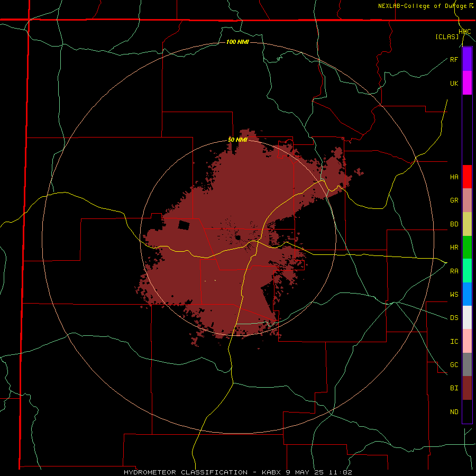Image resolution: width=476 pixels, height=476 pixels.
Task: Click the black square gap in radar echo
Action: [x=184, y=225]
